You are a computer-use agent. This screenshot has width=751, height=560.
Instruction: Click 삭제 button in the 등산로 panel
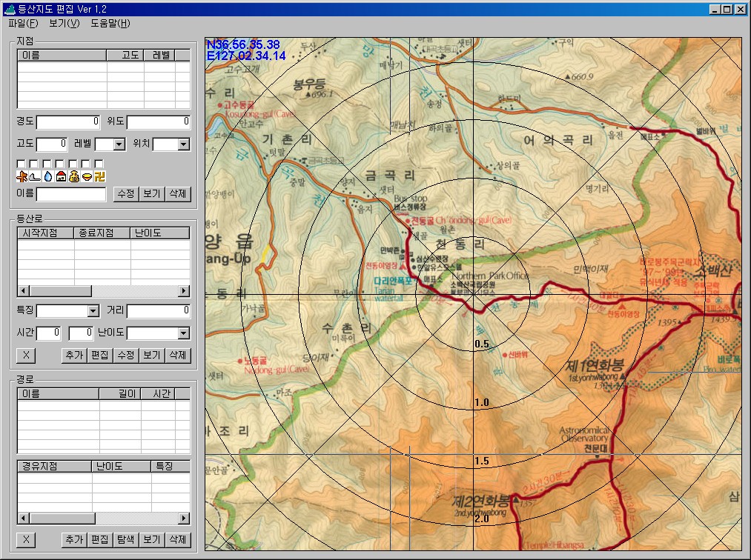tap(178, 355)
